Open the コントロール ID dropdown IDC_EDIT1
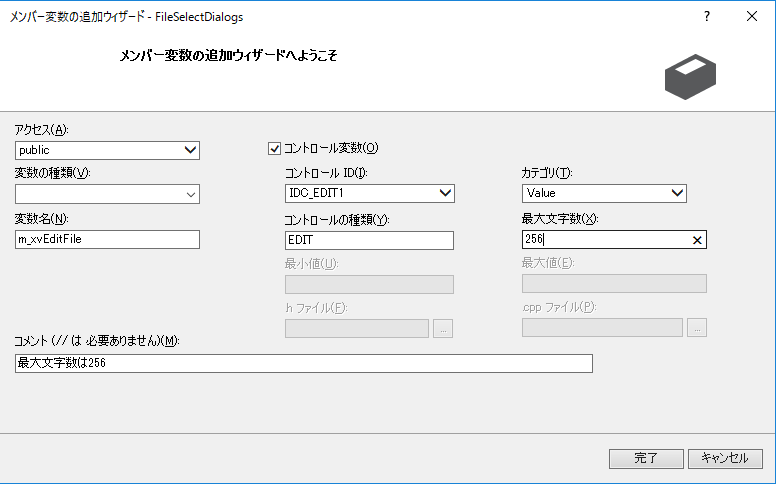 point(370,193)
